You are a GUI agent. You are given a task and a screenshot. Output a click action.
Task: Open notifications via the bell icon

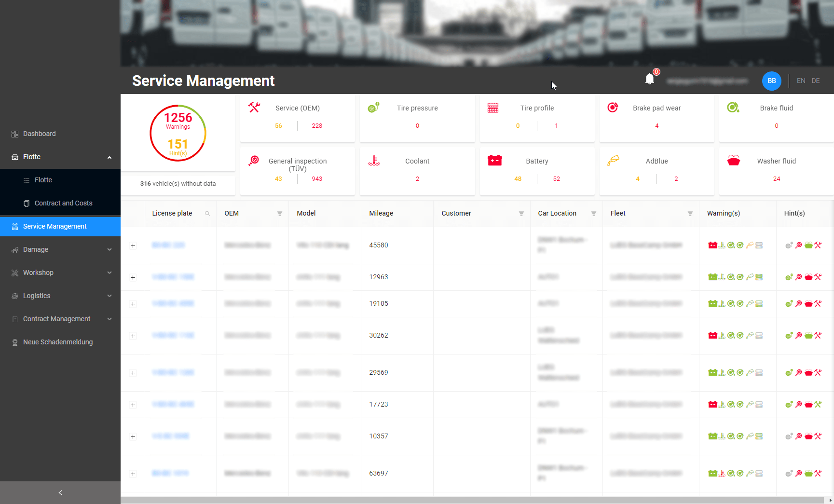coord(650,79)
